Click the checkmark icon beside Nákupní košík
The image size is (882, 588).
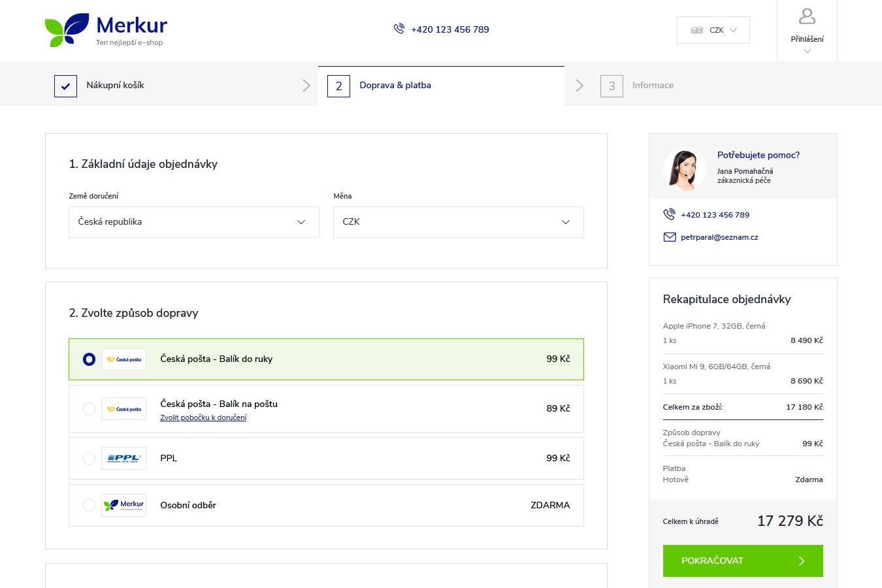pos(65,86)
